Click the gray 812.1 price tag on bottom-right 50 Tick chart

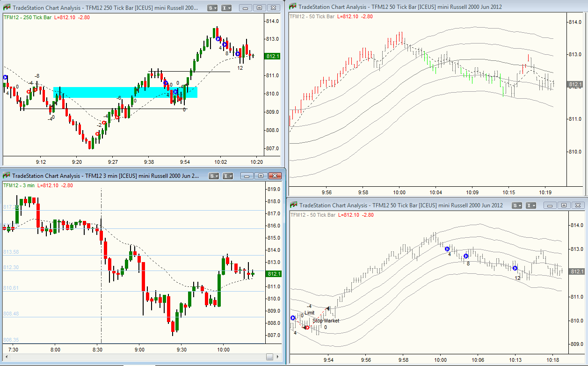click(577, 271)
